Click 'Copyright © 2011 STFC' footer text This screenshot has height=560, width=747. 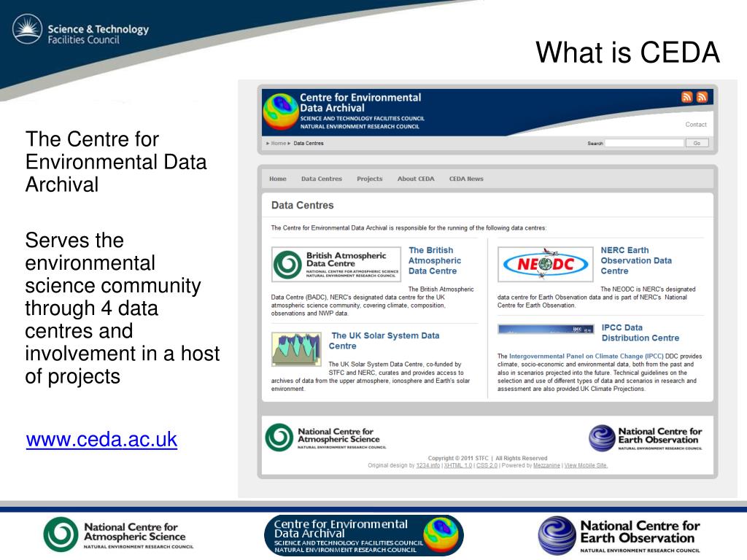click(x=458, y=458)
